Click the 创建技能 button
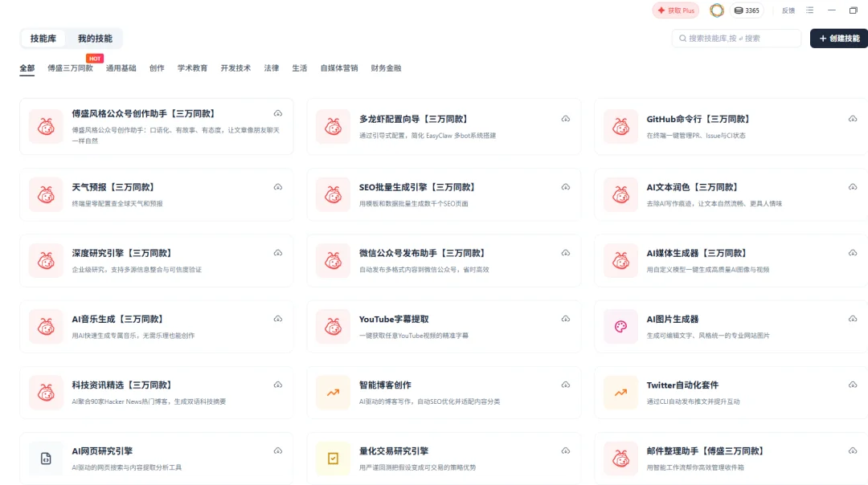Screen dimensions: 868x485 837,38
